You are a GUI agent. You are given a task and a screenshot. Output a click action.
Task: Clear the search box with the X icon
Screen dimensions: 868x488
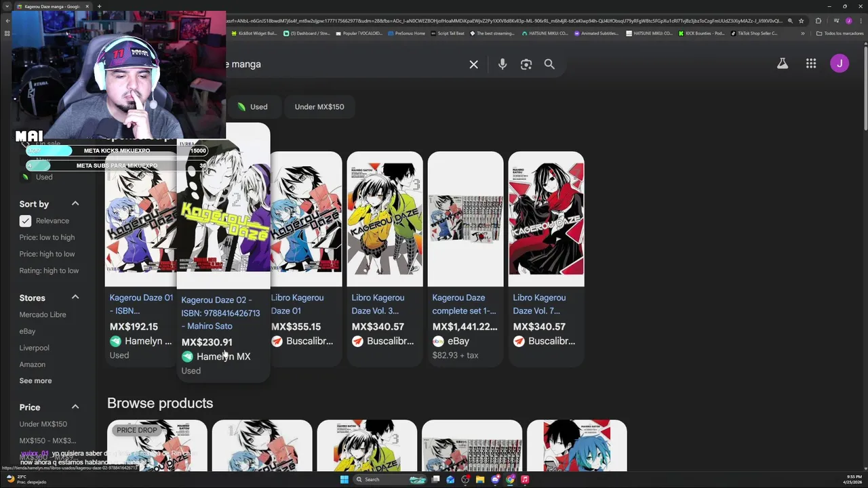point(474,64)
